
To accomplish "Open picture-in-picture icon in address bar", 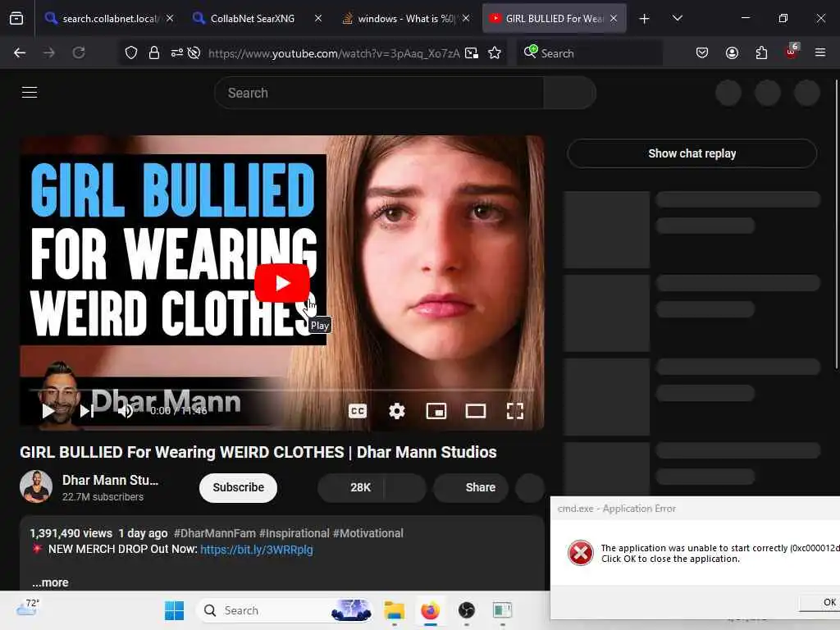I will (472, 52).
